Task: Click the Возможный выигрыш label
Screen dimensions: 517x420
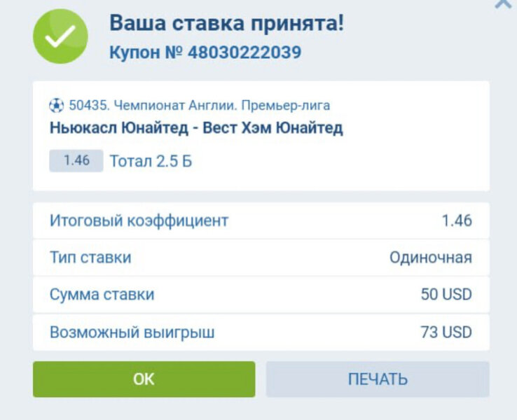Action: (x=132, y=332)
